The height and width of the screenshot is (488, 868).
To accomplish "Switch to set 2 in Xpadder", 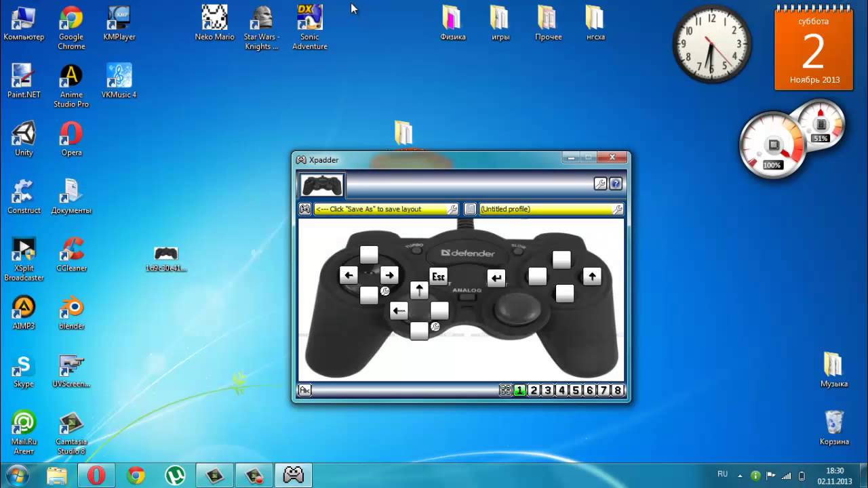I will 534,390.
